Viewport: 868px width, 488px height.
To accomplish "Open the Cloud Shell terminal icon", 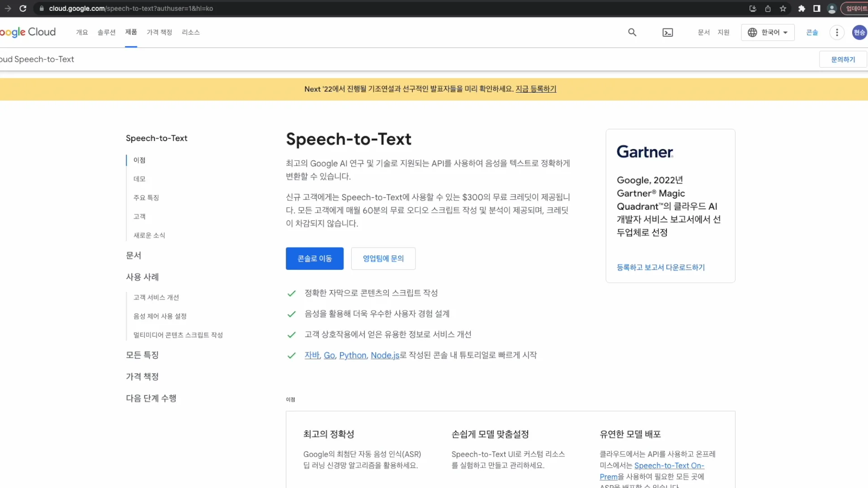I will [668, 32].
